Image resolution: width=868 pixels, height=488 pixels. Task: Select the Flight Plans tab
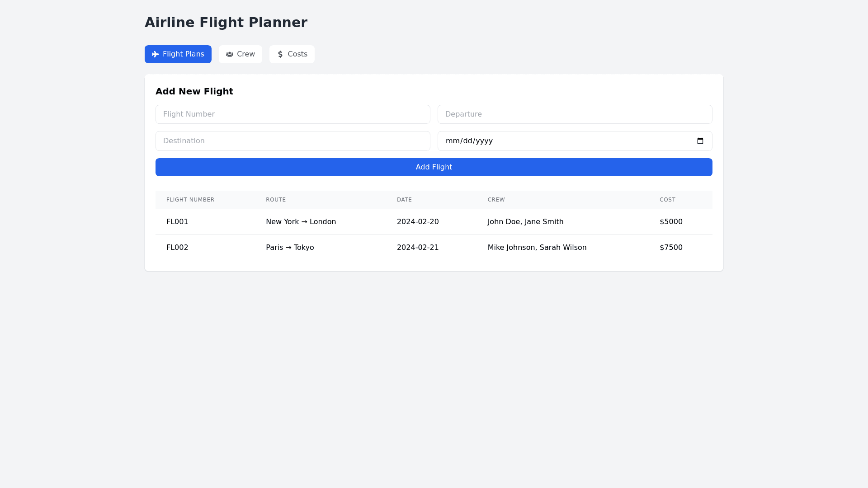point(178,54)
